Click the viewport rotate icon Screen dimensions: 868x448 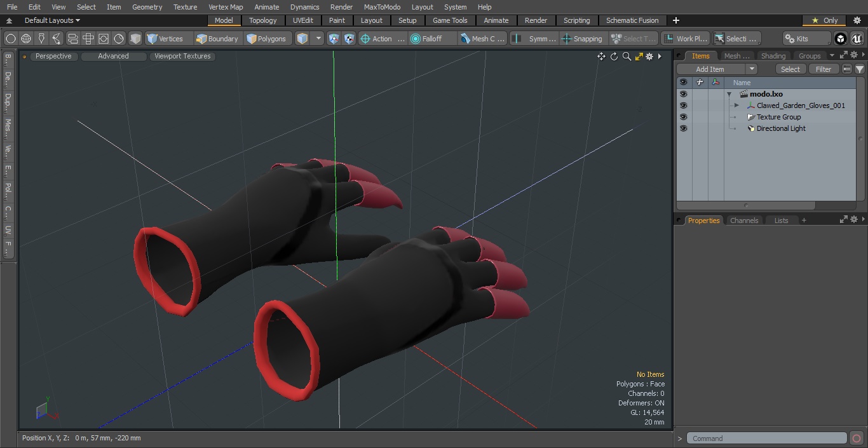[x=614, y=57]
